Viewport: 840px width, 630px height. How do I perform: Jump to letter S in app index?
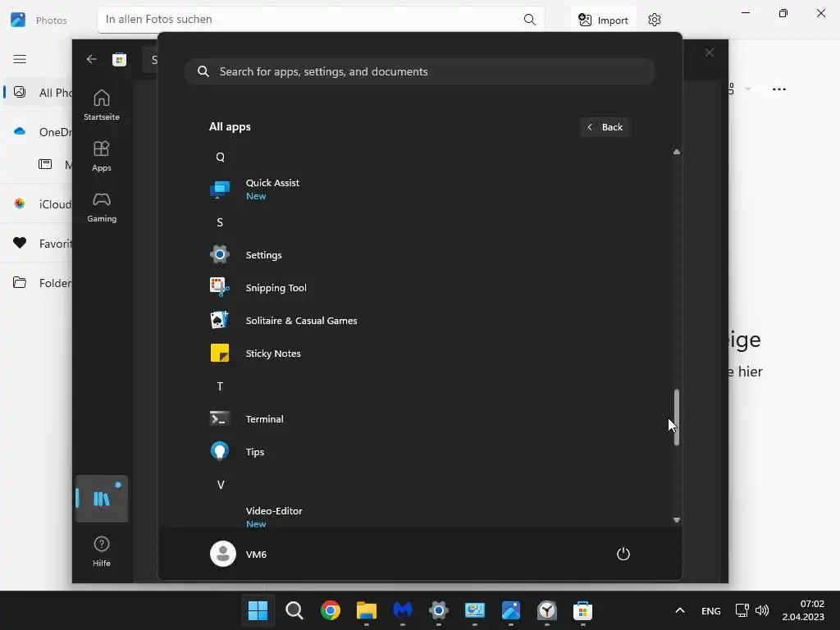[220, 222]
